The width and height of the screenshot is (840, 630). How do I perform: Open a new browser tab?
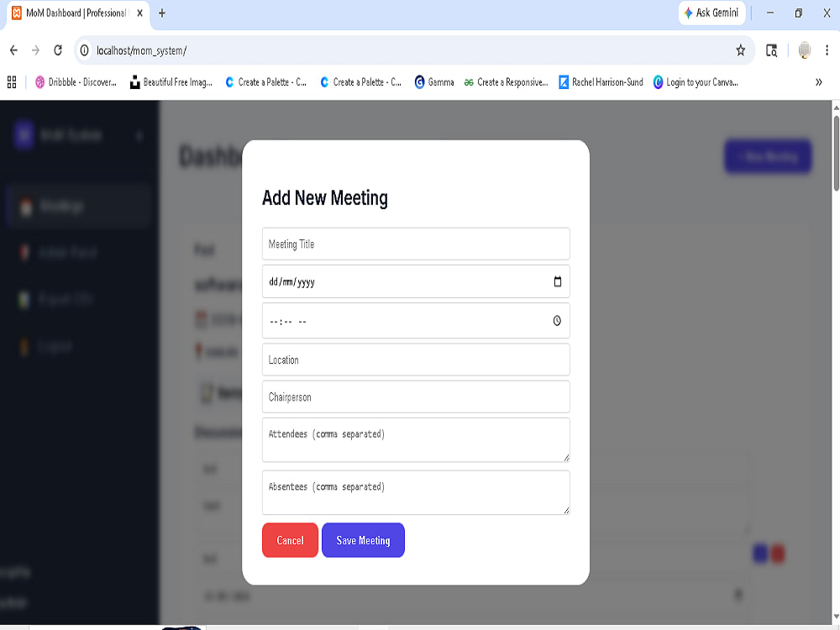coord(162,13)
